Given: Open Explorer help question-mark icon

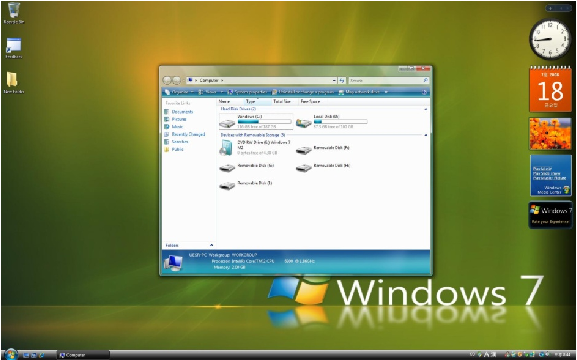Looking at the screenshot, I should (x=424, y=92).
